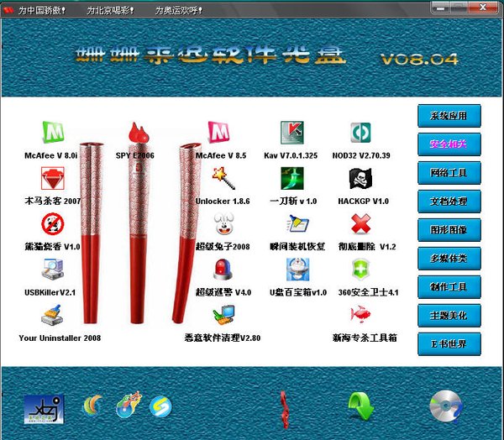Open 超级兔子2008 rabbit icon
The image size is (504, 440).
(x=223, y=223)
